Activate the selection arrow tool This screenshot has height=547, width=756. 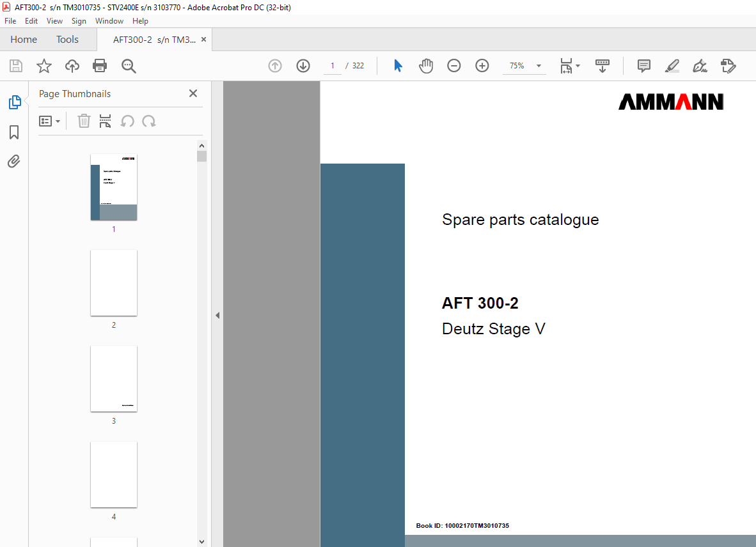coord(398,65)
